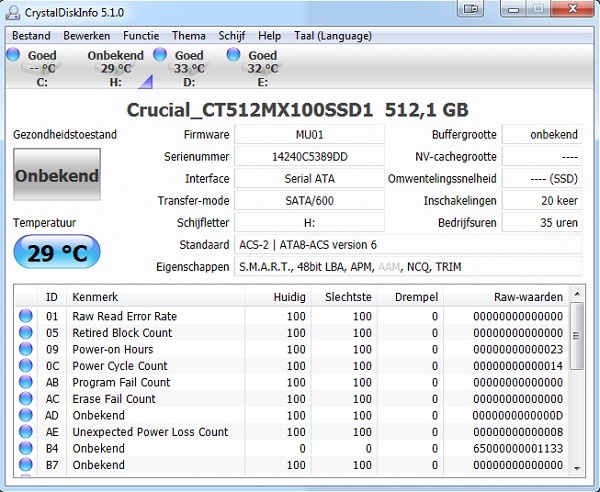The width and height of the screenshot is (600, 492).
Task: Click the status orb of the B7 Onbekend row
Action: coord(26,464)
